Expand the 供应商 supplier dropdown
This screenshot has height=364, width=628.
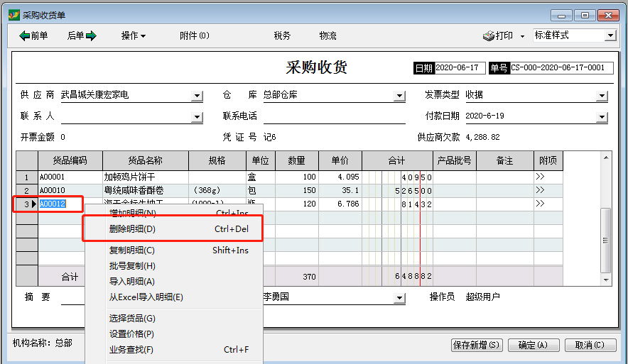[x=197, y=96]
